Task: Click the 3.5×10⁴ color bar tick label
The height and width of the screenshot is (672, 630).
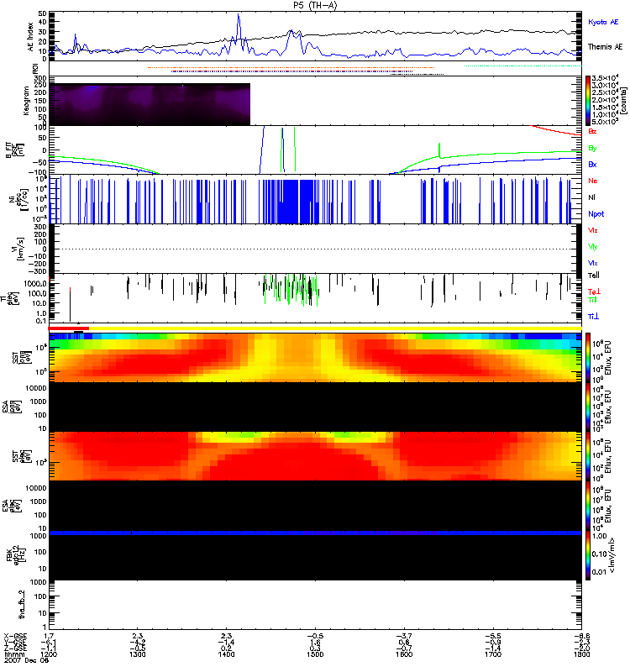Action: coord(605,78)
